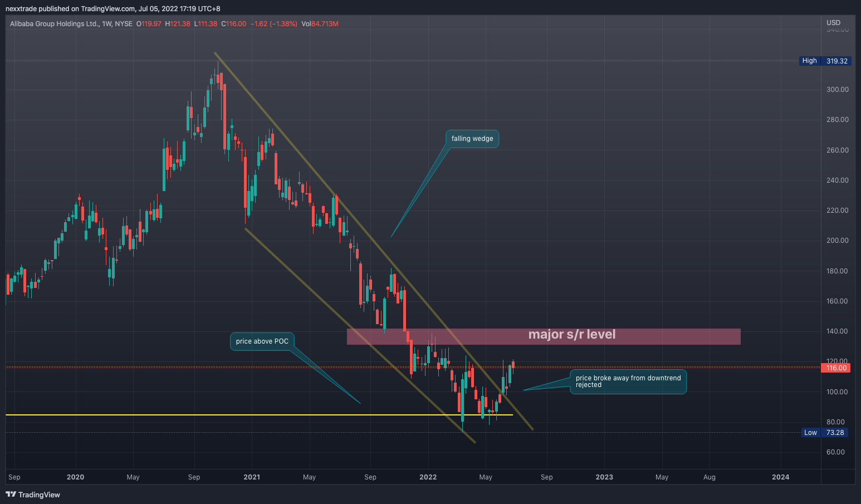The width and height of the screenshot is (861, 504).
Task: Click the Aug label on time axis
Action: coord(710,477)
